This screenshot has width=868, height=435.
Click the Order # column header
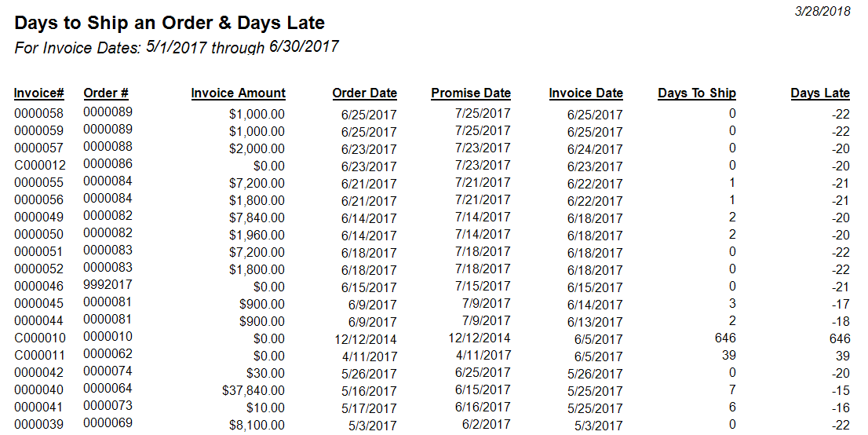pos(106,94)
